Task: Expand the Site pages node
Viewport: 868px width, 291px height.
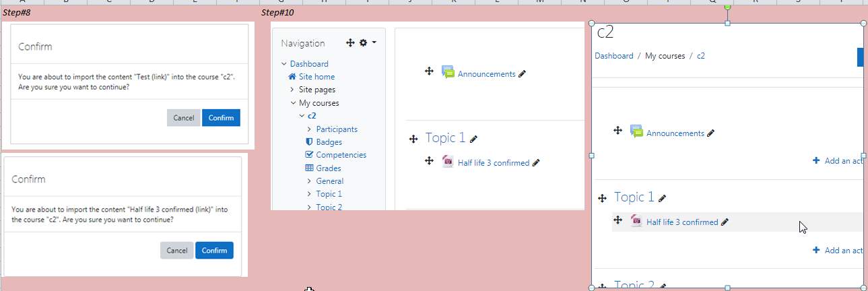Action: coord(292,90)
